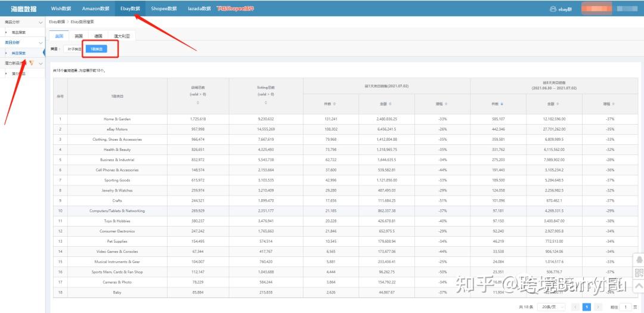Click the Crafts category name

click(x=117, y=201)
